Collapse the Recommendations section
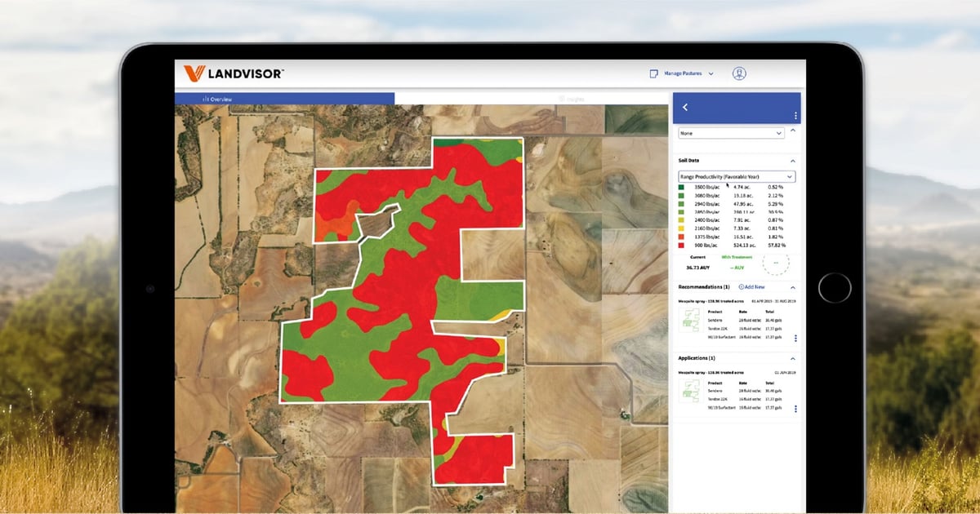This screenshot has height=514, width=980. (792, 287)
